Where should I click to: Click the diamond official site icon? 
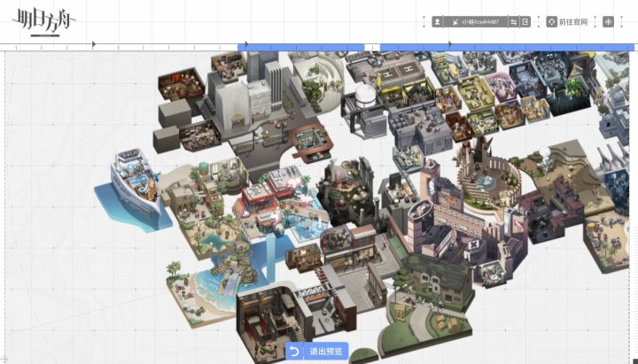552,22
